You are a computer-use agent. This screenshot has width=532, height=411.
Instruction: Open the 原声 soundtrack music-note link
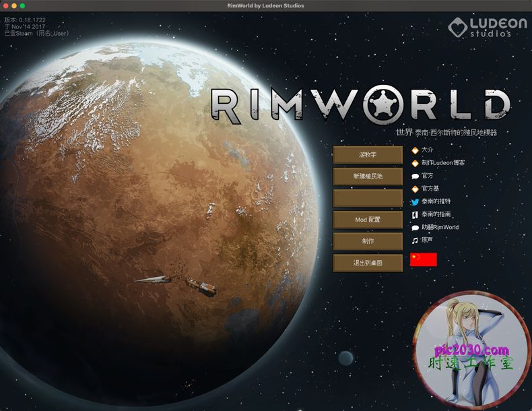coord(422,240)
